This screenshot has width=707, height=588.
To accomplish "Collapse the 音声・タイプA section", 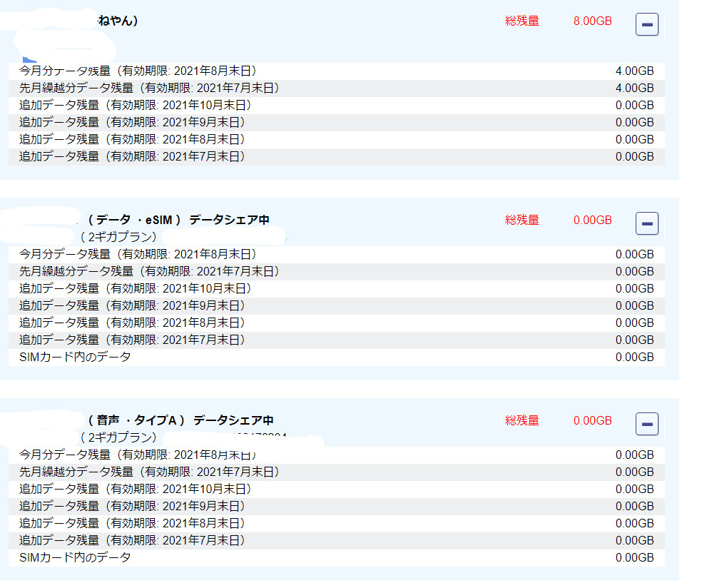I will coord(646,425).
